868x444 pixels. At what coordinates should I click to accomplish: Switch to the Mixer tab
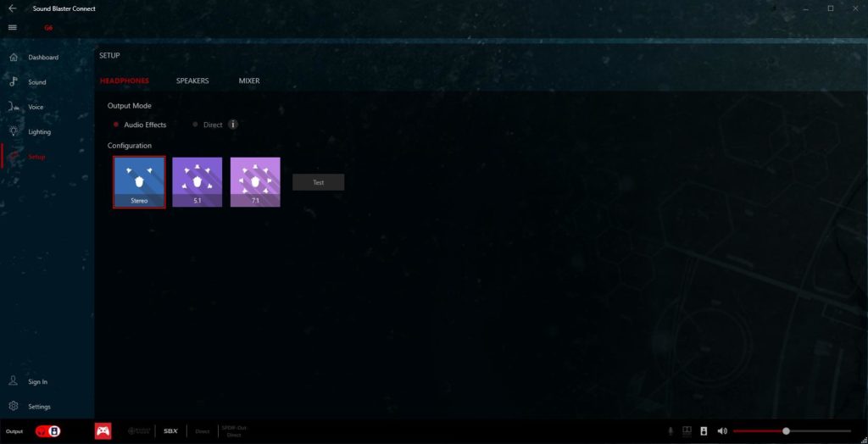(249, 80)
